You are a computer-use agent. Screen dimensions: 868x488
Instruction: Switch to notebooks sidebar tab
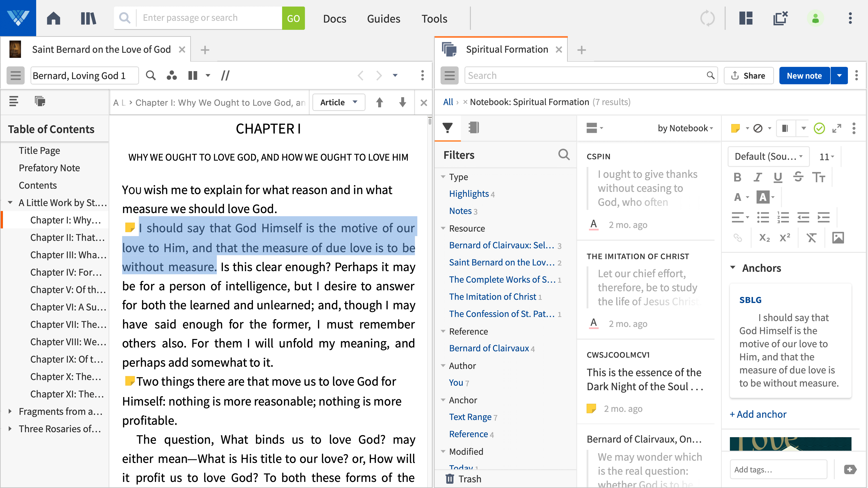(473, 128)
